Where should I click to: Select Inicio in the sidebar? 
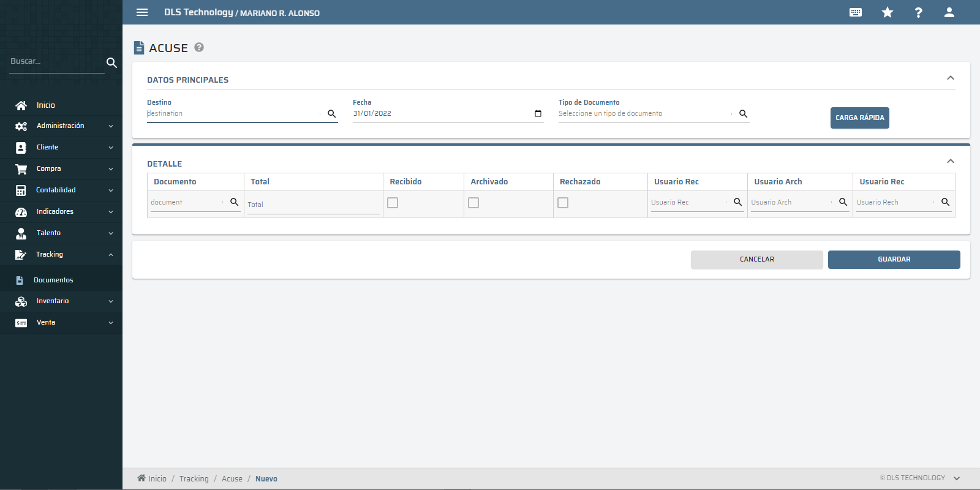[x=45, y=105]
